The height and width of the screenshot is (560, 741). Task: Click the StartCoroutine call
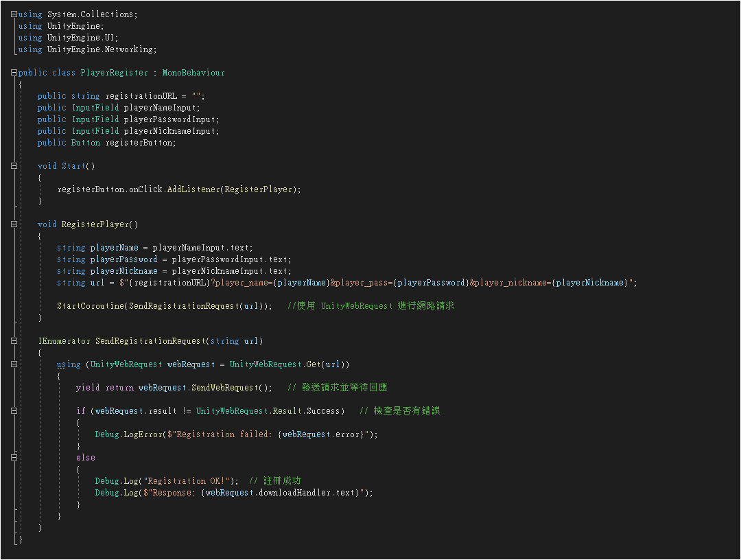pyautogui.click(x=91, y=306)
